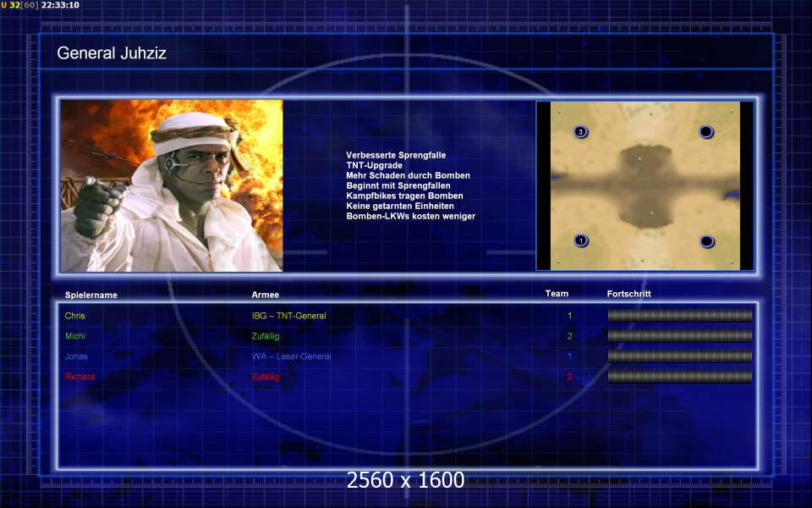Select player name Jonas
Viewport: 812px width, 508px height.
click(76, 356)
